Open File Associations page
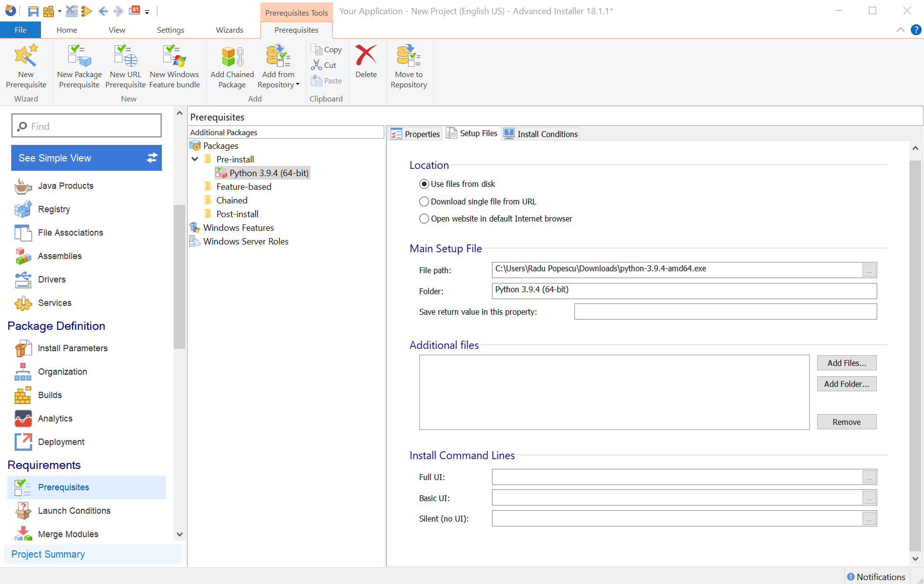The height and width of the screenshot is (584, 924). point(70,232)
